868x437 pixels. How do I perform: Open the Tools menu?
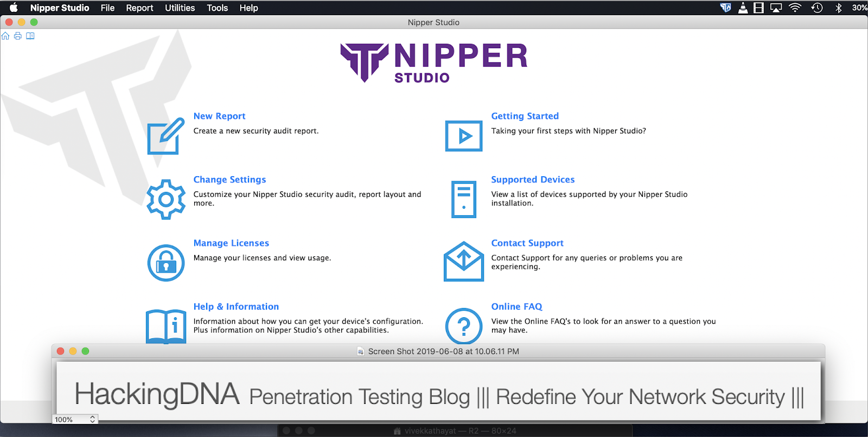(217, 8)
